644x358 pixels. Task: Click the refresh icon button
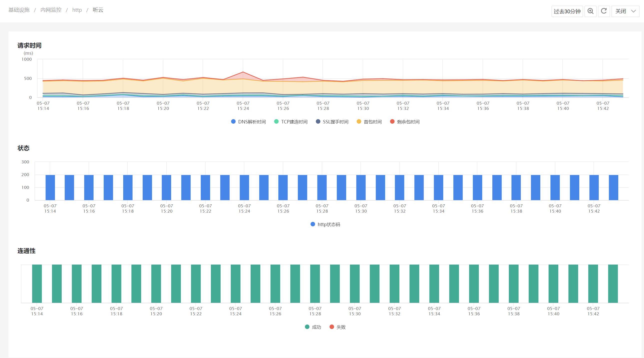[x=604, y=11]
